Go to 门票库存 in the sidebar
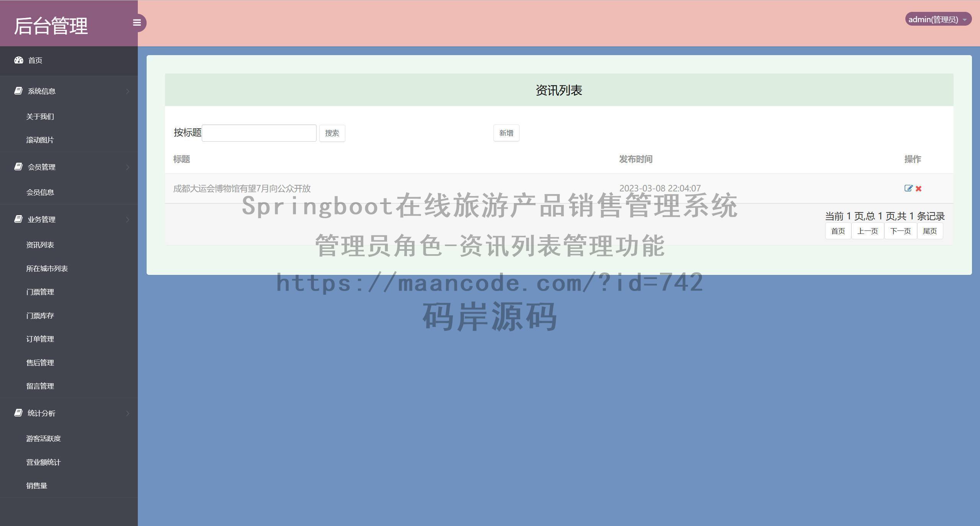 pos(40,315)
